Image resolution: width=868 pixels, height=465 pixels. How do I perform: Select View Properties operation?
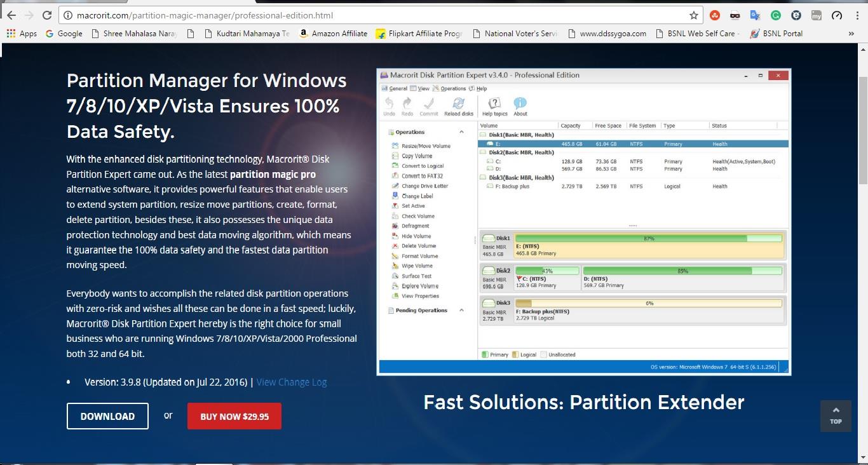point(416,296)
